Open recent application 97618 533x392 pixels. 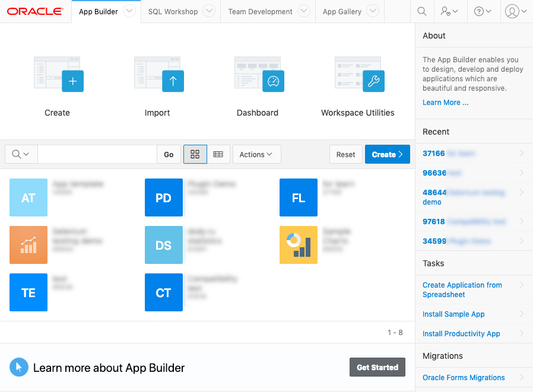click(x=474, y=221)
